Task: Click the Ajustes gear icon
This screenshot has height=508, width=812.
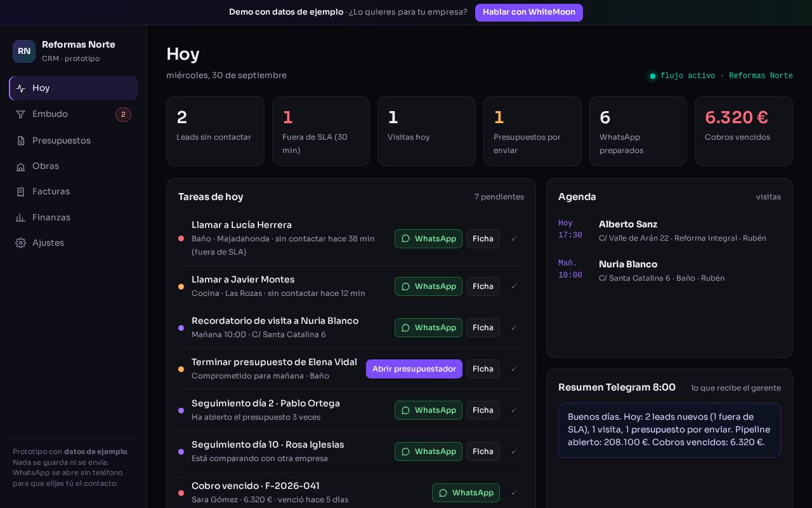Action: (21, 243)
